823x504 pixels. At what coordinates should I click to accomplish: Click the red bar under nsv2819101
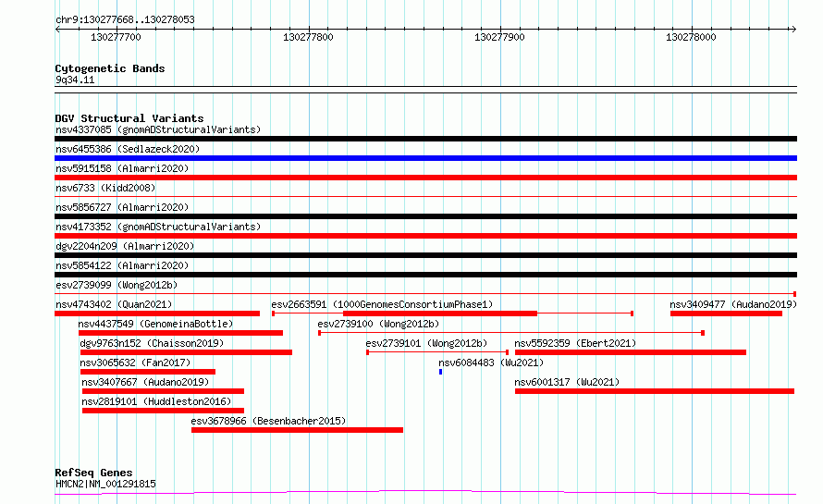tap(164, 411)
